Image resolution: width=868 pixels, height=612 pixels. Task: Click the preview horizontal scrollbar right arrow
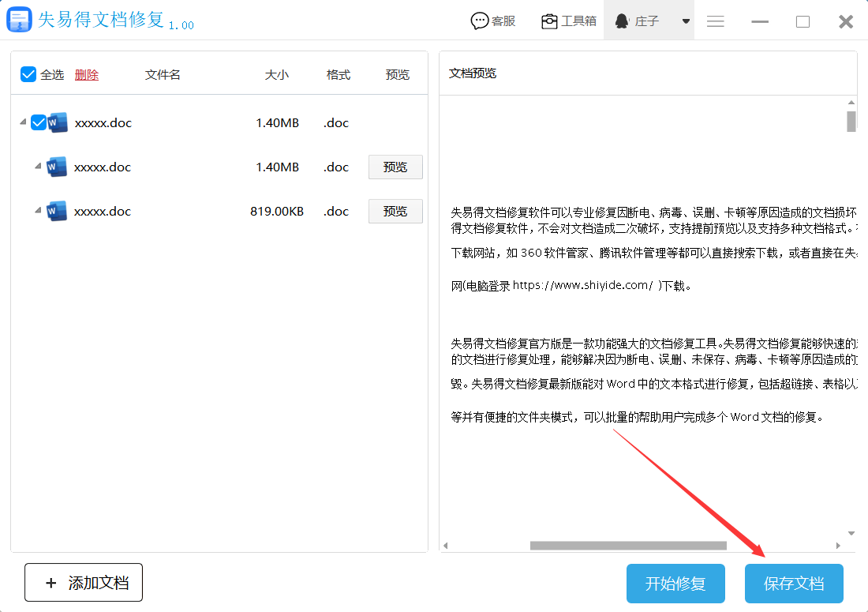click(838, 546)
